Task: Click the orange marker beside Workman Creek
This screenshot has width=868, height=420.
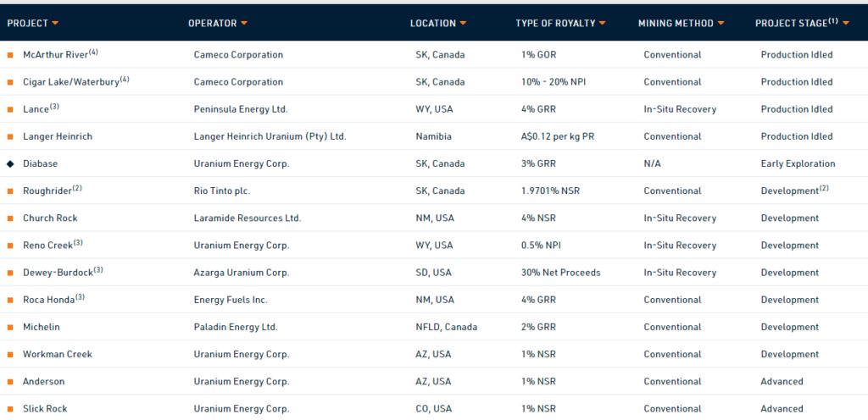Action: (10, 354)
